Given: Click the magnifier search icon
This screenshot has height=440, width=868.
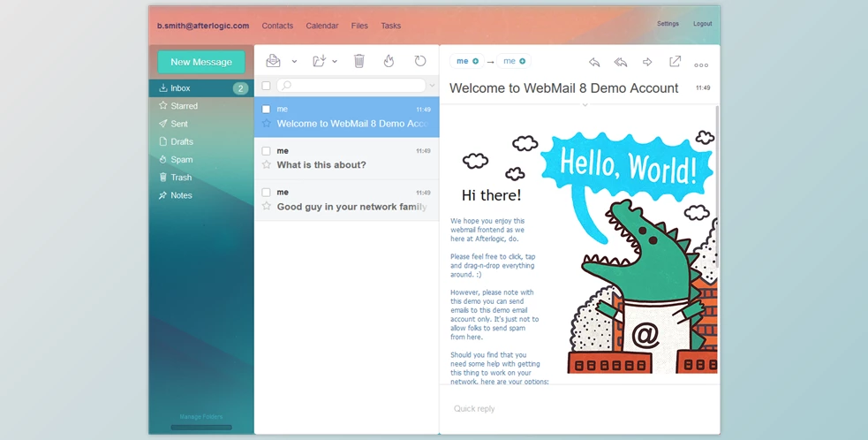Looking at the screenshot, I should 286,86.
